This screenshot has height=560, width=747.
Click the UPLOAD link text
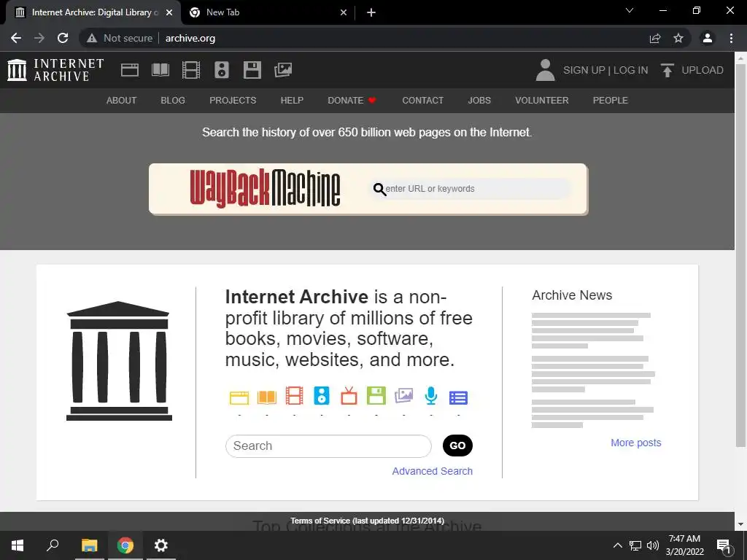(x=703, y=70)
